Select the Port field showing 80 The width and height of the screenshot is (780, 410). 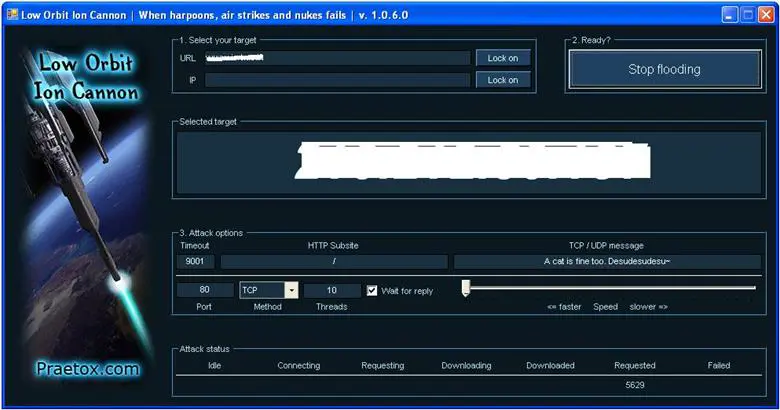click(204, 290)
